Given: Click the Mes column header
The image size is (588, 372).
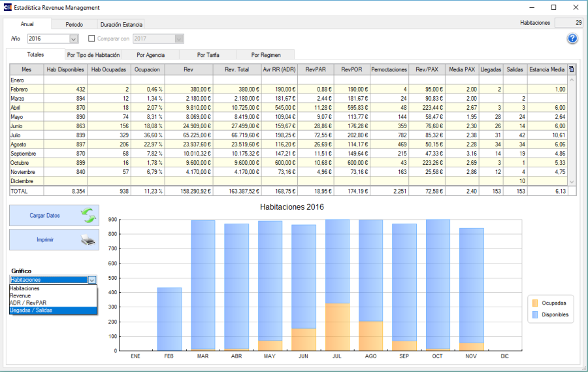Looking at the screenshot, I should [x=27, y=69].
